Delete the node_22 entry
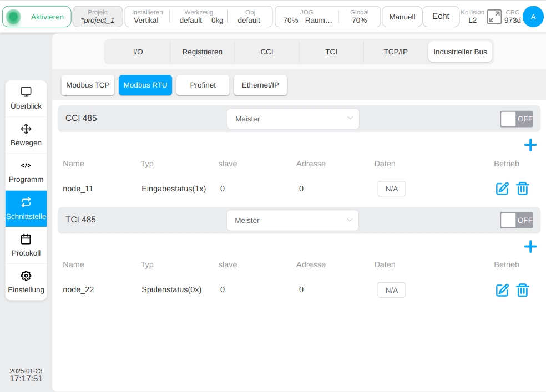Viewport: 546px width, 392px height. click(522, 290)
